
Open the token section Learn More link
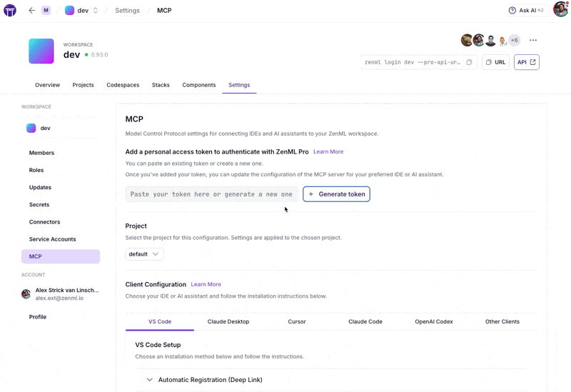328,152
